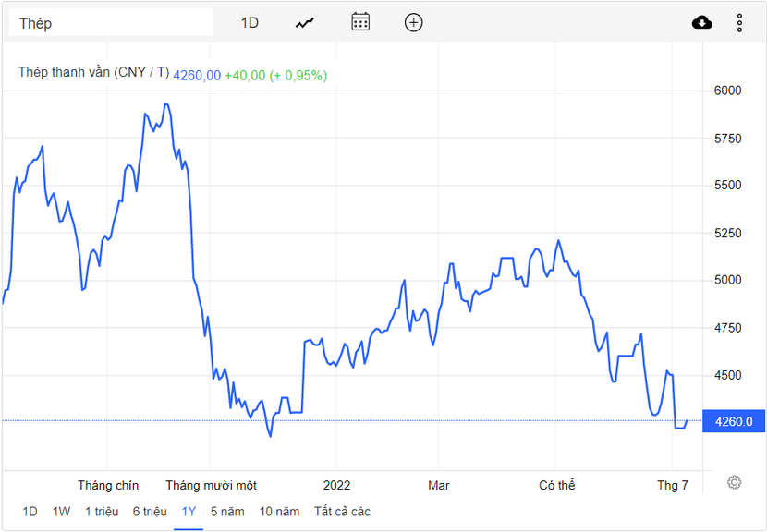Open the three-dot more options menu

tap(740, 23)
